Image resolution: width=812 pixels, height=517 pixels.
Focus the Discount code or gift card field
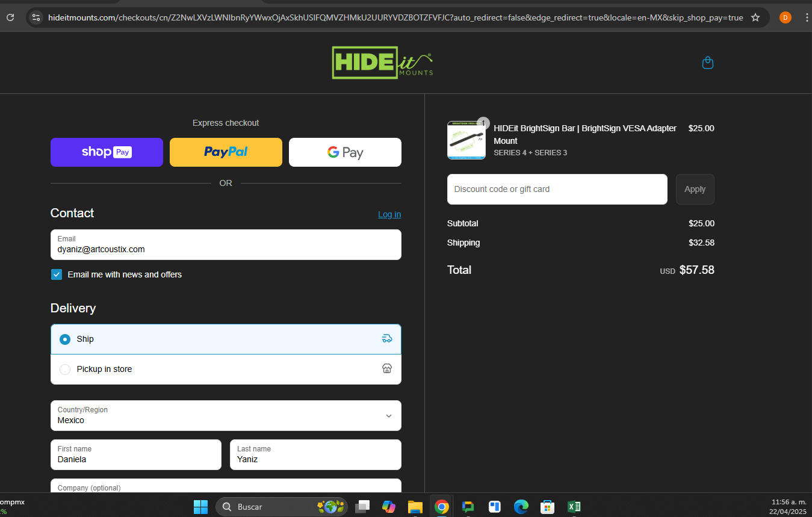pyautogui.click(x=557, y=189)
